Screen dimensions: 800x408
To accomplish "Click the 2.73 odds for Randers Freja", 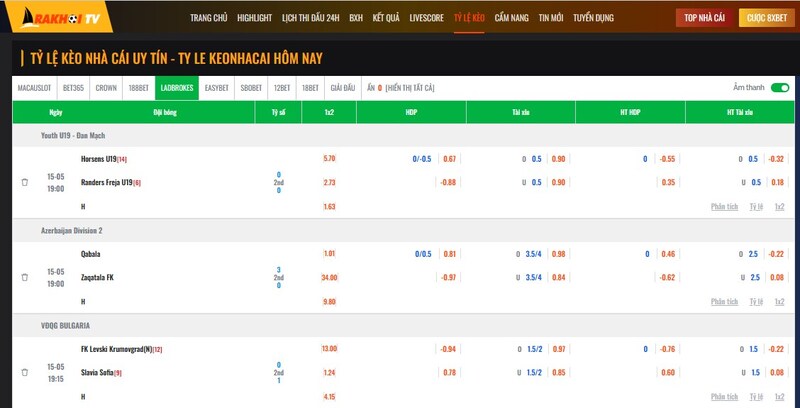I will pos(329,182).
